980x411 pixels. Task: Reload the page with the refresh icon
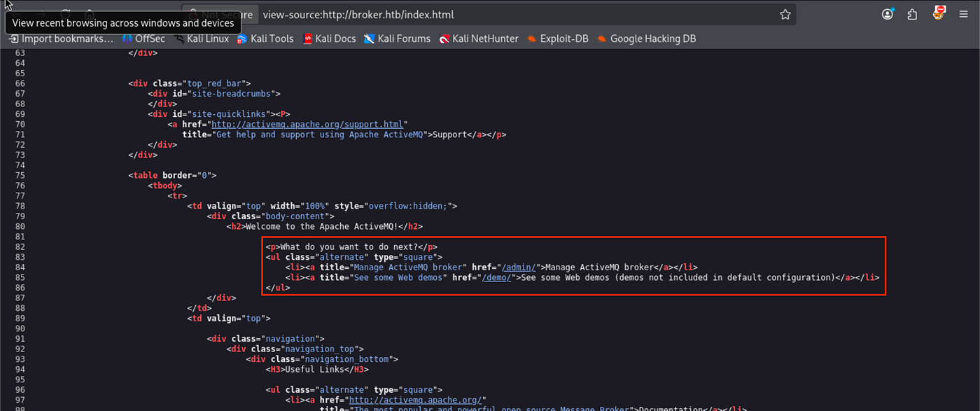(x=65, y=14)
